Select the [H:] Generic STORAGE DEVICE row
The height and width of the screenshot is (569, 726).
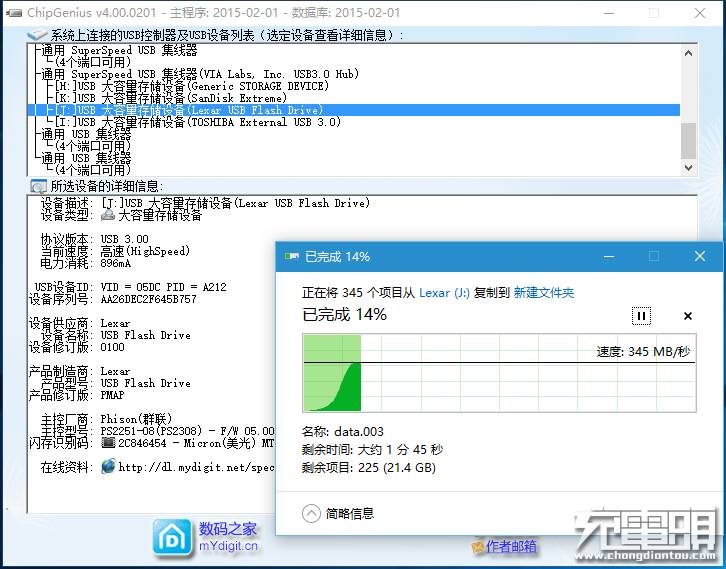192,86
